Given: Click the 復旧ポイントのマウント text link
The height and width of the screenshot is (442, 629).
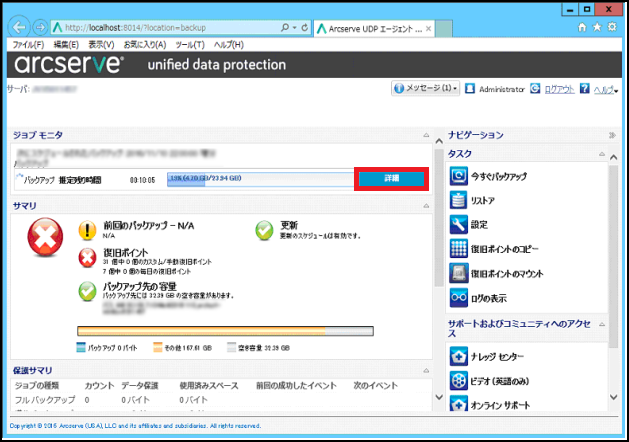Looking at the screenshot, I should point(507,274).
